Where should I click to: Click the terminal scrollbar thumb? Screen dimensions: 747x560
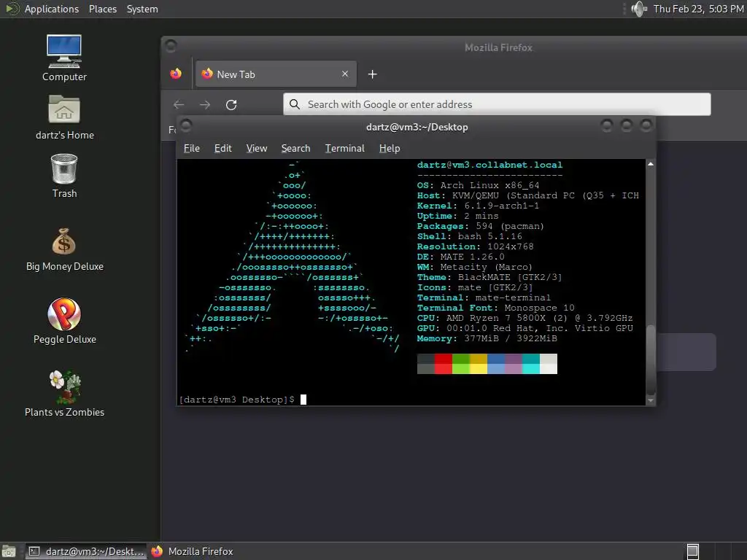point(651,359)
